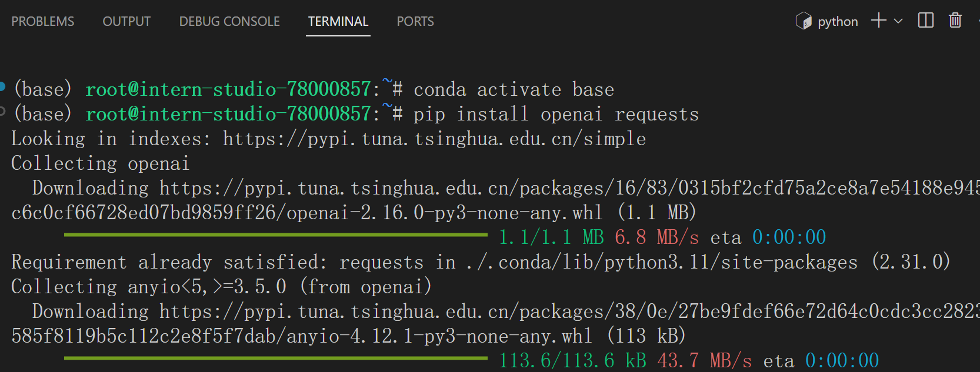Image resolution: width=980 pixels, height=372 pixels.
Task: Select the TERMINAL tab
Action: [x=338, y=22]
